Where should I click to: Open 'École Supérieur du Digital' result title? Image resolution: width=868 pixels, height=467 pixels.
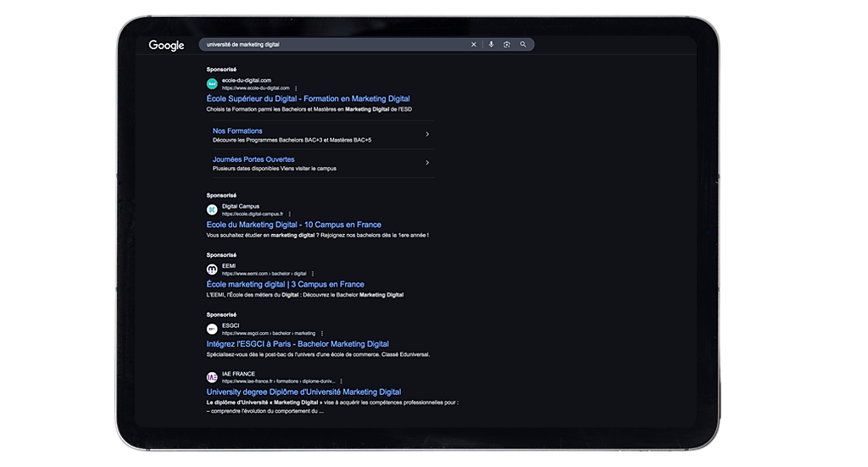point(308,99)
